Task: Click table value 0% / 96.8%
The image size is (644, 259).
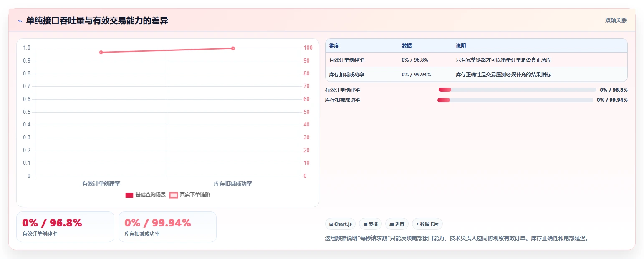Action: (414, 60)
